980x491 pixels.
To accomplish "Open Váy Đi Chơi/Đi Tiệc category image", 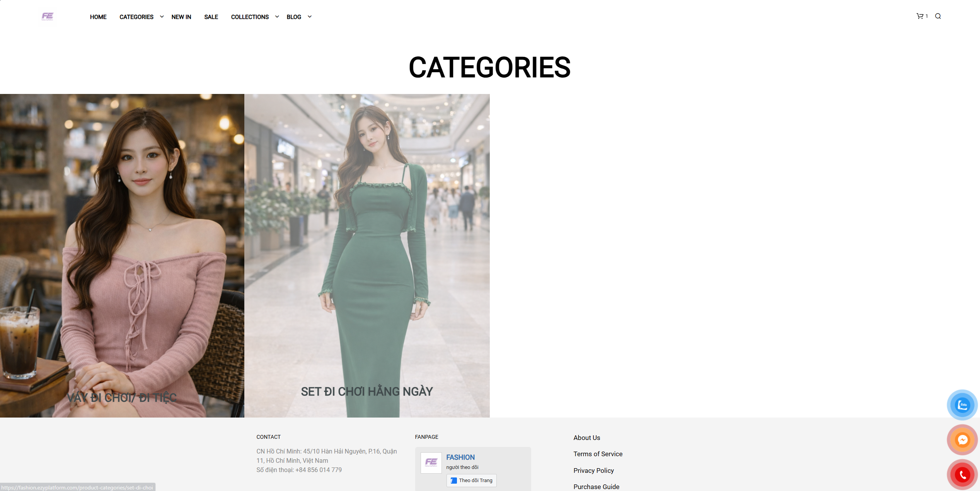I will pyautogui.click(x=122, y=255).
